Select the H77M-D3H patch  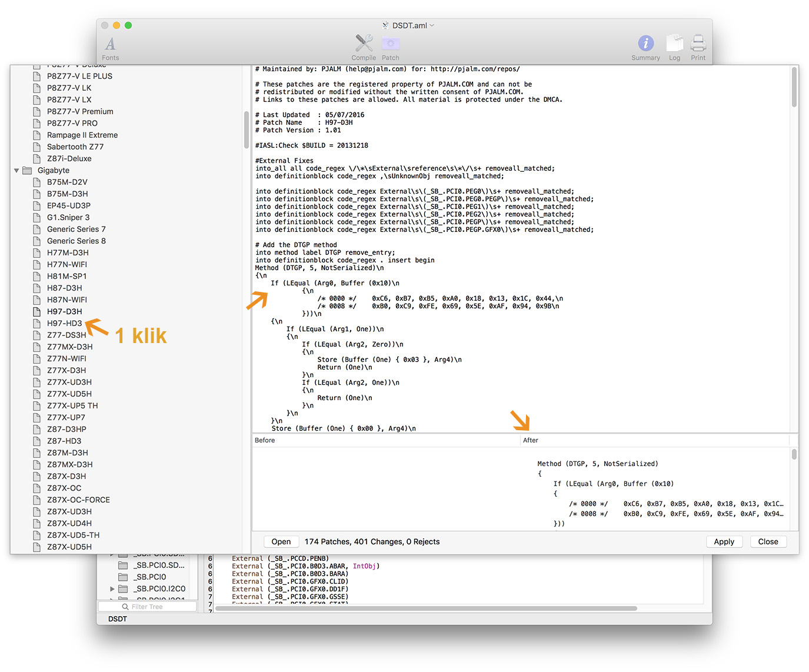coord(68,252)
